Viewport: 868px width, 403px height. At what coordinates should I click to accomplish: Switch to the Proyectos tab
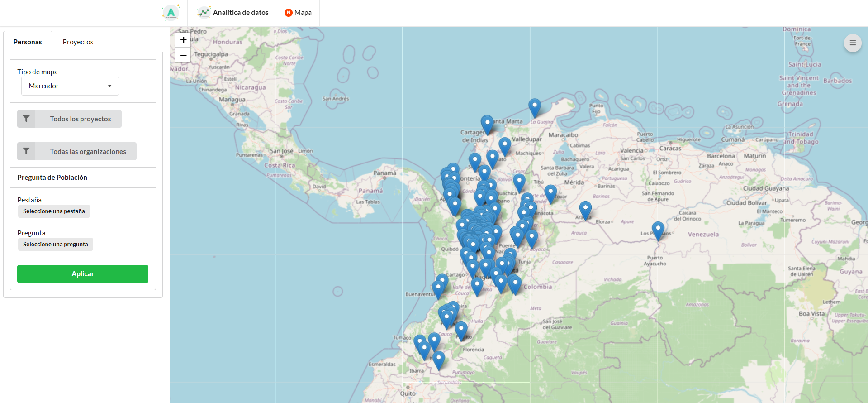(78, 42)
